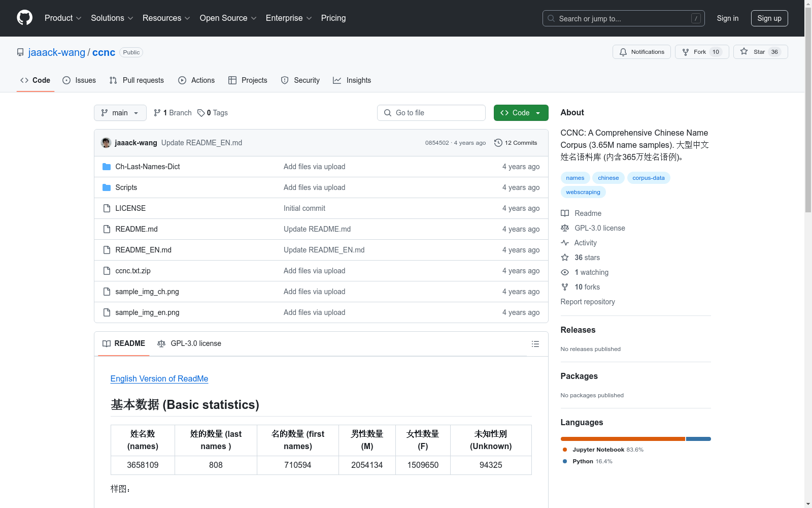Star the ccnc repository
Screen dimensions: 812x508
point(760,52)
